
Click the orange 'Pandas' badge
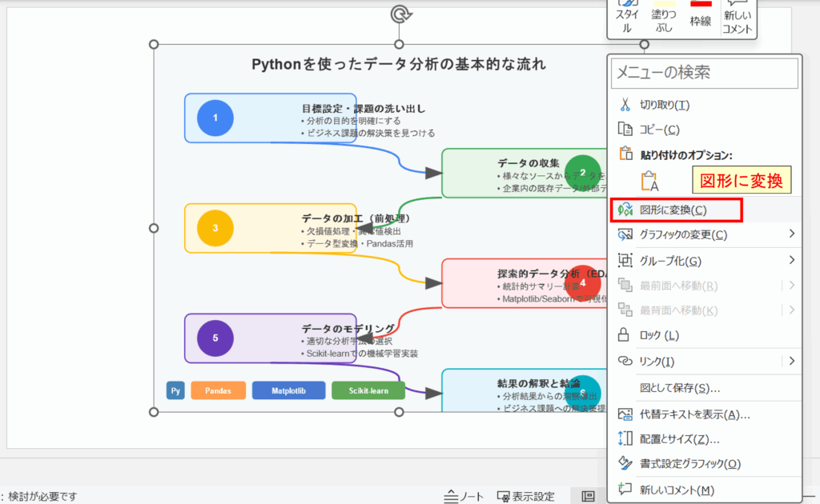(218, 390)
